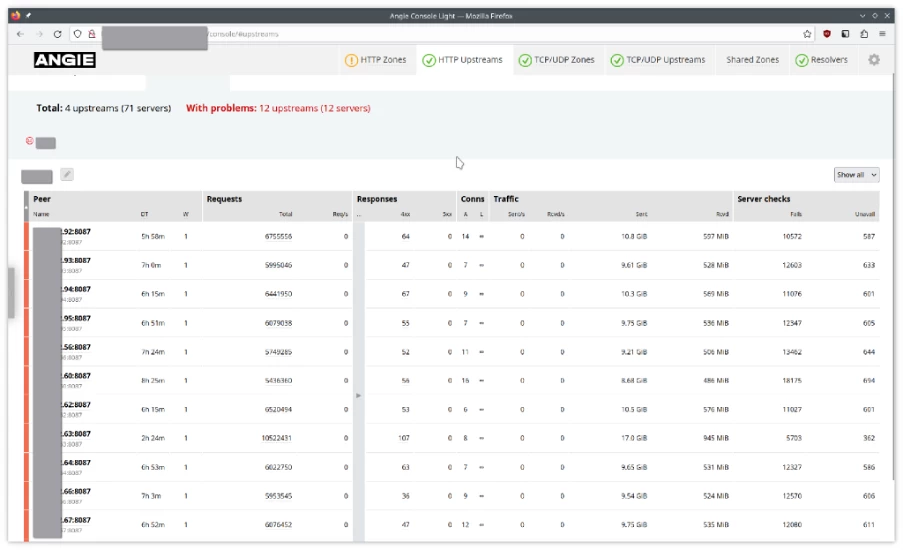Viewport: 904px width, 550px height.
Task: Switch to the HTTP Zones tab
Action: tap(376, 60)
